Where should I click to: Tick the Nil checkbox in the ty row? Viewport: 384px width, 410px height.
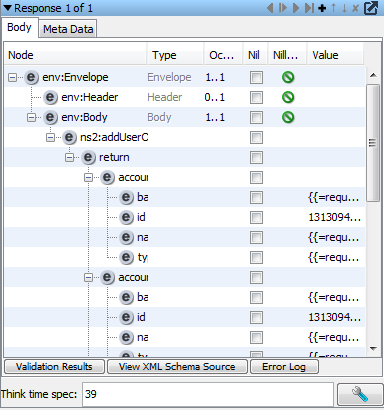click(x=256, y=258)
